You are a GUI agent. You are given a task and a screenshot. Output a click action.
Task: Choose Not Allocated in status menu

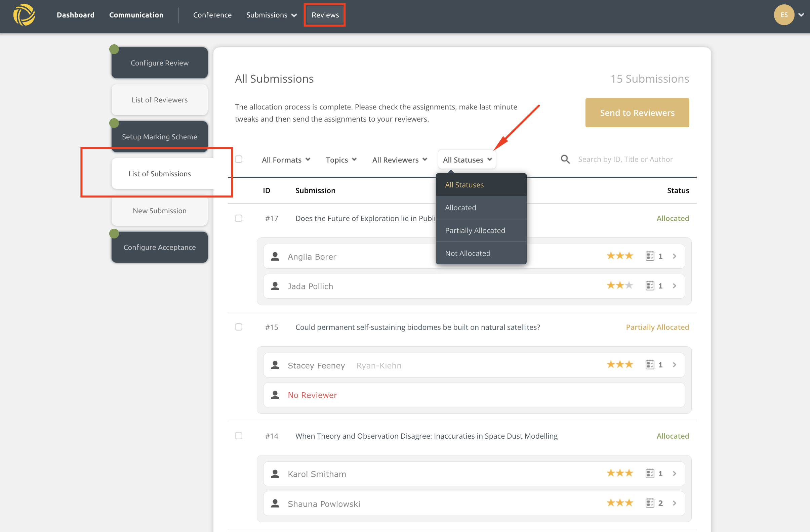[481, 253]
